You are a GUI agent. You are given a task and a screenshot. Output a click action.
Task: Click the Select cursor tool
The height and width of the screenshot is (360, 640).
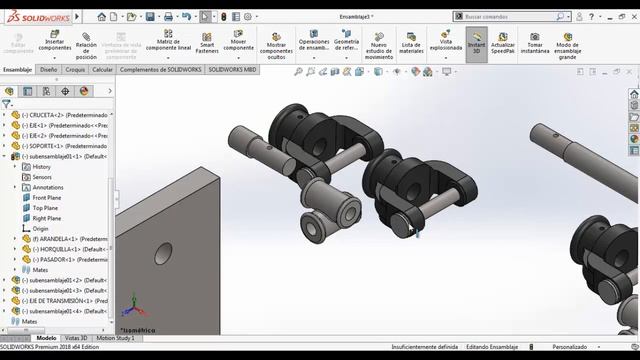point(204,17)
